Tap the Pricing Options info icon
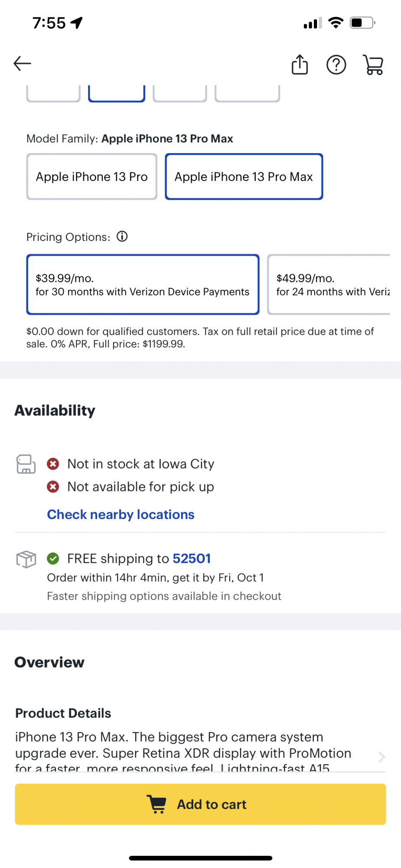Image resolution: width=401 pixels, height=868 pixels. 122,237
